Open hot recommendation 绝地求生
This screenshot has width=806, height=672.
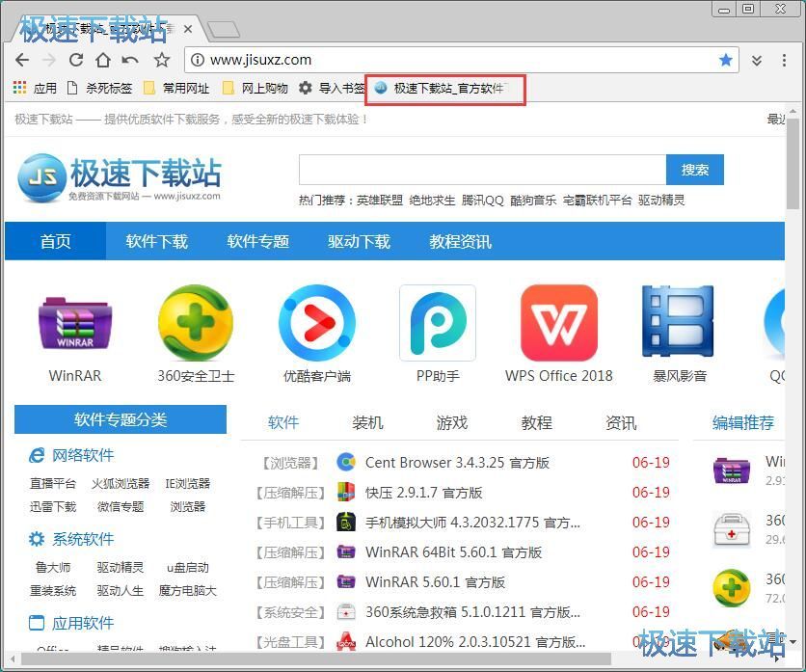tap(432, 200)
